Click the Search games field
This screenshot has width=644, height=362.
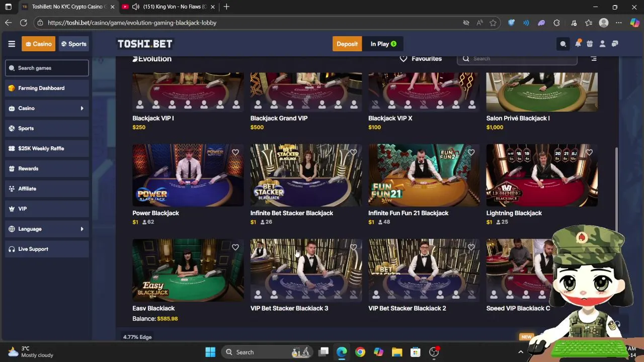(47, 68)
